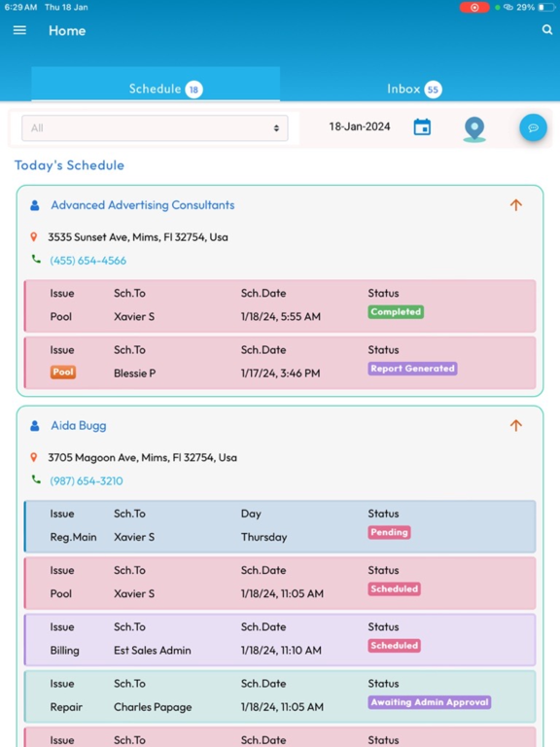This screenshot has height=747, width=560.
Task: Tap location pin beside 3705 Magoon Ave
Action: click(x=34, y=457)
